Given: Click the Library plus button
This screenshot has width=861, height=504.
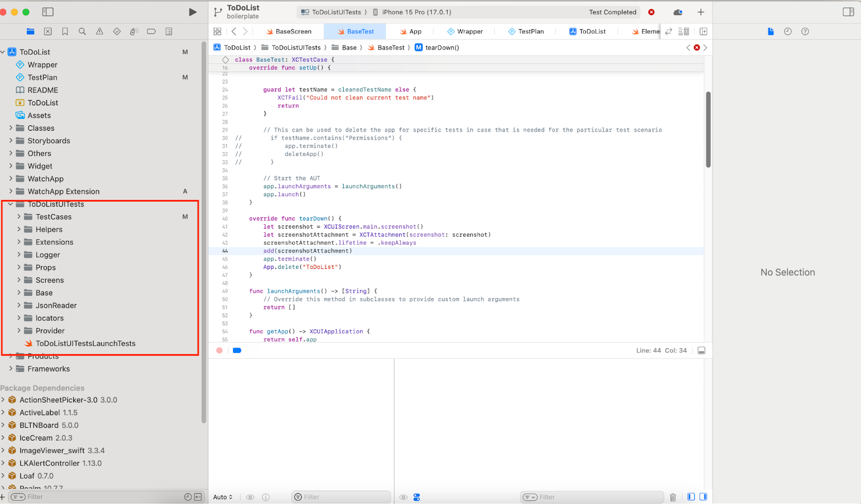Looking at the screenshot, I should tap(701, 12).
